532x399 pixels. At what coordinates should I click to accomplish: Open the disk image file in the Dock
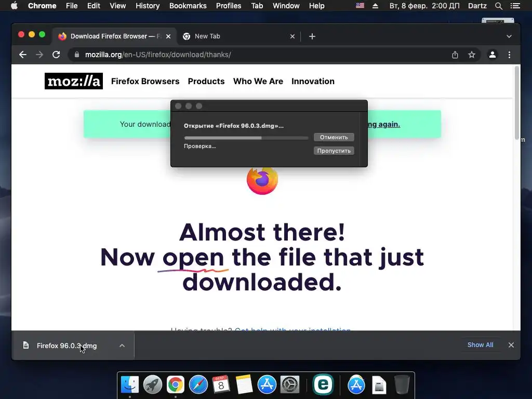[379, 385]
